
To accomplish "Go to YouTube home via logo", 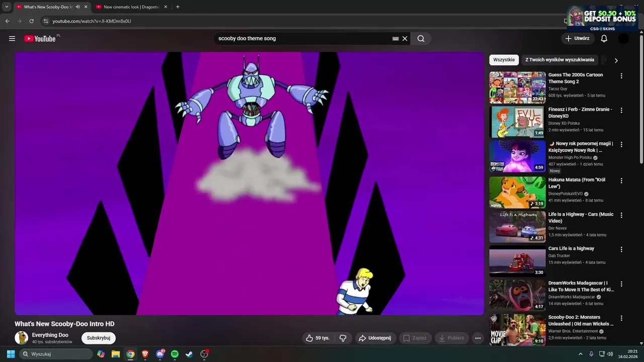I will [40, 39].
